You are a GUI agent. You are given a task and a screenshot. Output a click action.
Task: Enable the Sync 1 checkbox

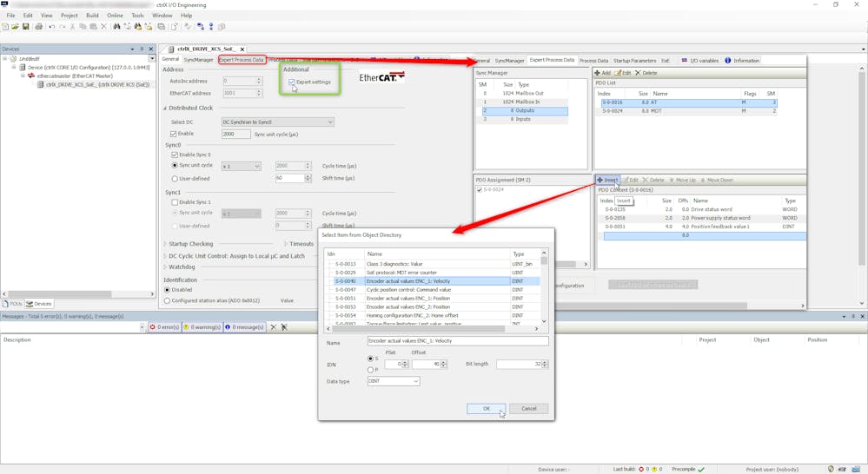[x=176, y=201]
